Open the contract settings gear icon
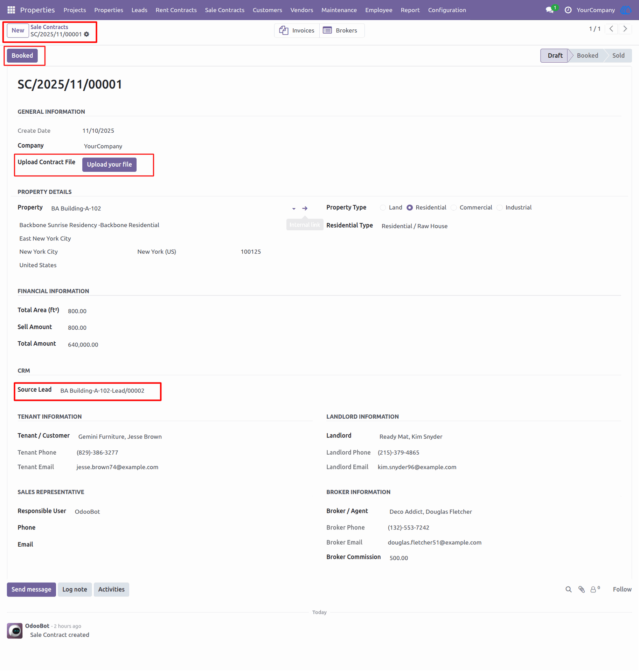The height and width of the screenshot is (672, 639). [86, 34]
